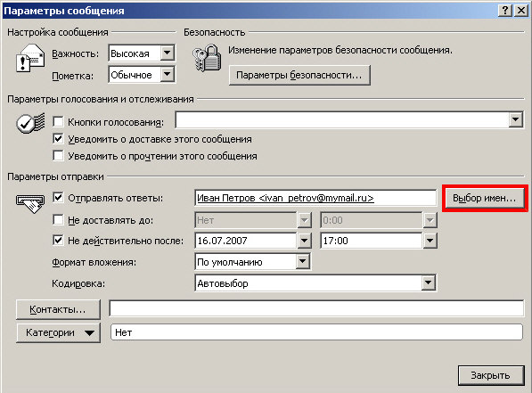Open the 'Пометка' dropdown showing Обычное

pos(168,74)
